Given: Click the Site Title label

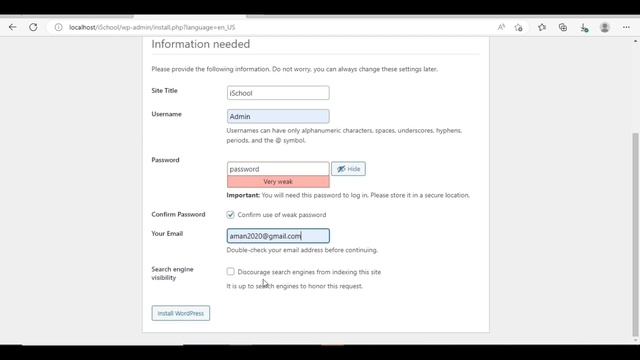Looking at the screenshot, I should pyautogui.click(x=164, y=91).
